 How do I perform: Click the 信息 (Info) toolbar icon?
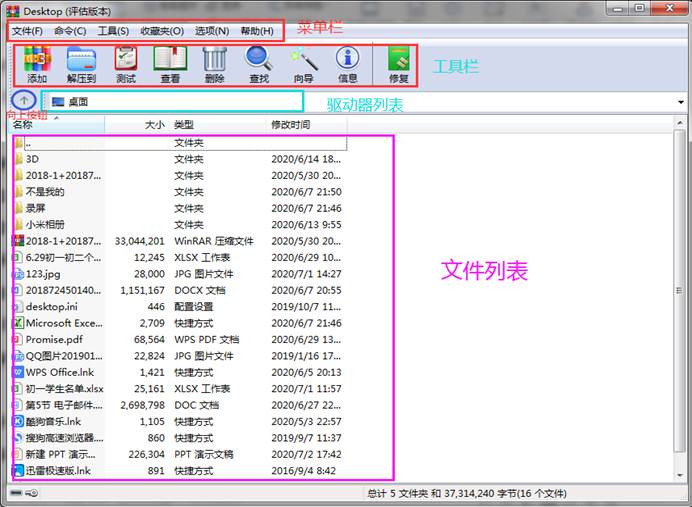(348, 62)
